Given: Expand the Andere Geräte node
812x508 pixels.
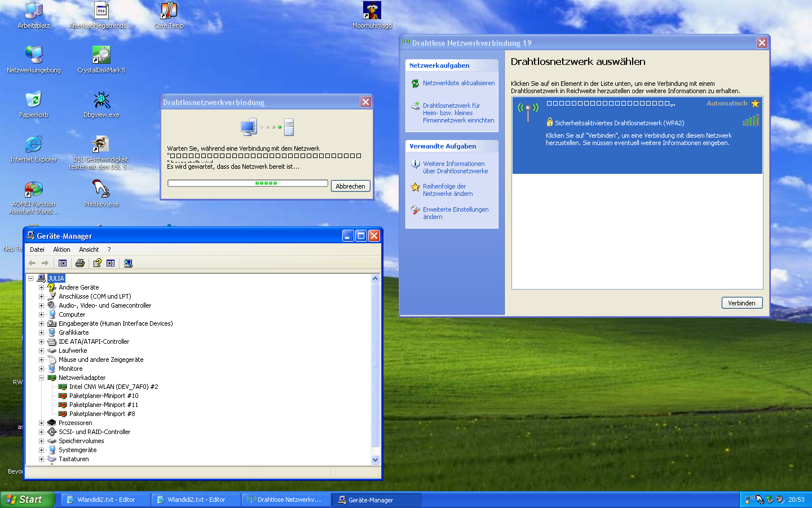Looking at the screenshot, I should [x=41, y=287].
